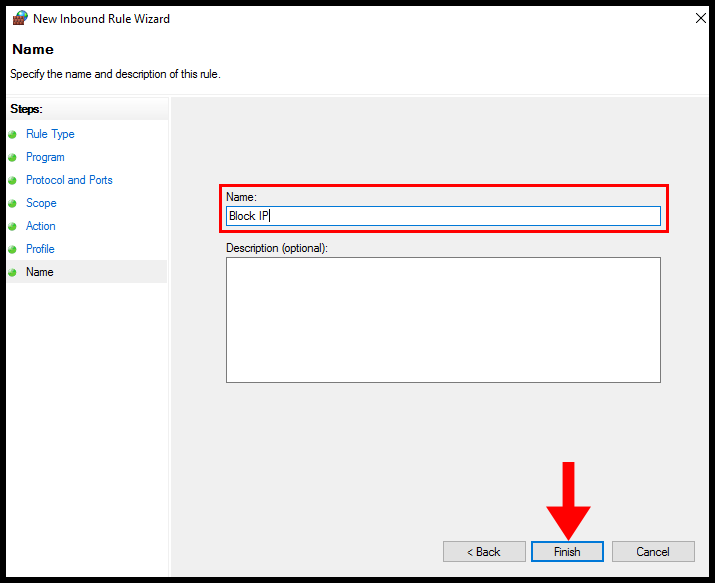Click 'Specify the name and description' text
Viewport: 715px width, 583px height.
[115, 74]
